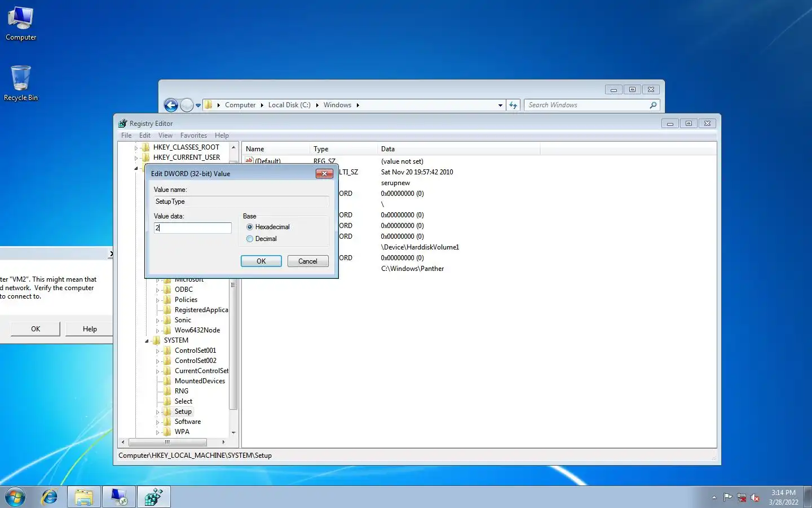The image size is (812, 508).
Task: Expand the ControlSet002 key arrow
Action: 157,361
